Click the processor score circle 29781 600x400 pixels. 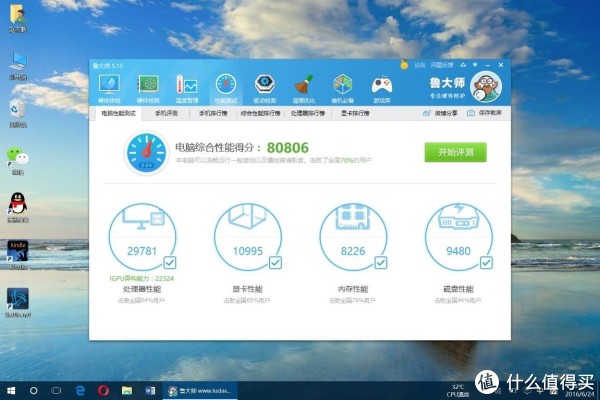pyautogui.click(x=142, y=237)
